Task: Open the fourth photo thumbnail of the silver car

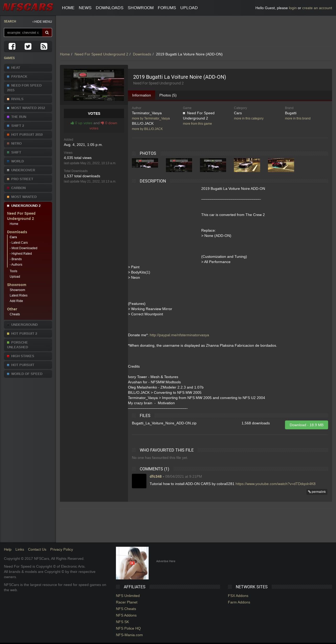Action: 247,165
